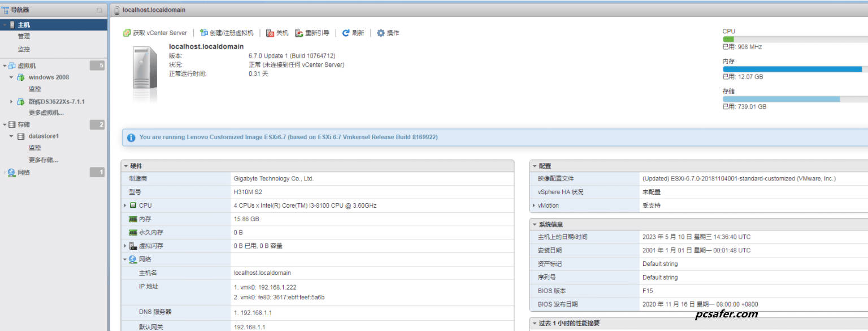
Task: Click the H310M S2 model value
Action: pyautogui.click(x=248, y=192)
